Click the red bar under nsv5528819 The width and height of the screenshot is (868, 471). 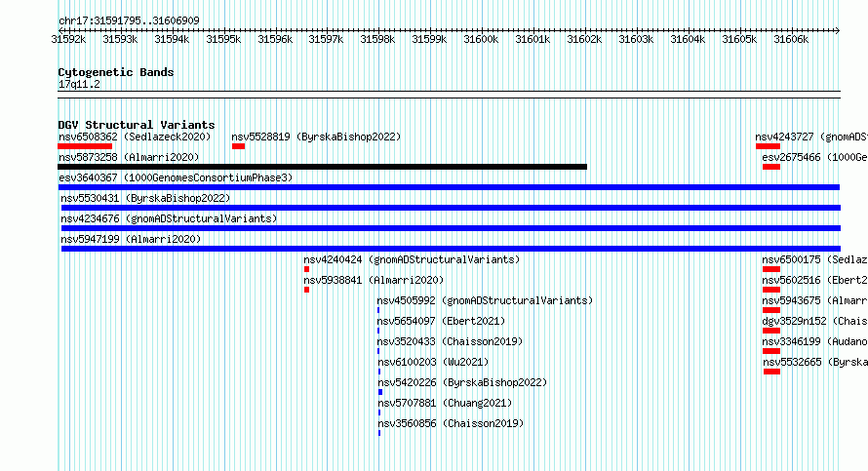click(239, 146)
